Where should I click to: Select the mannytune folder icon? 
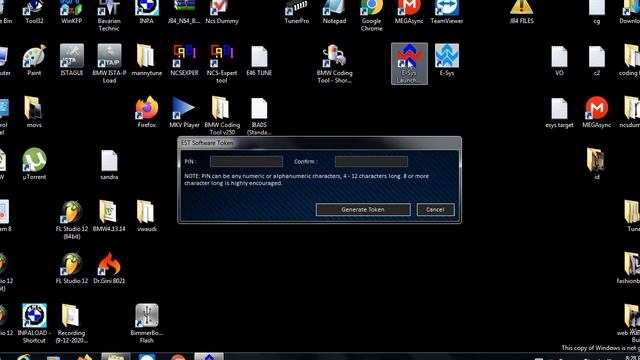pos(147,60)
